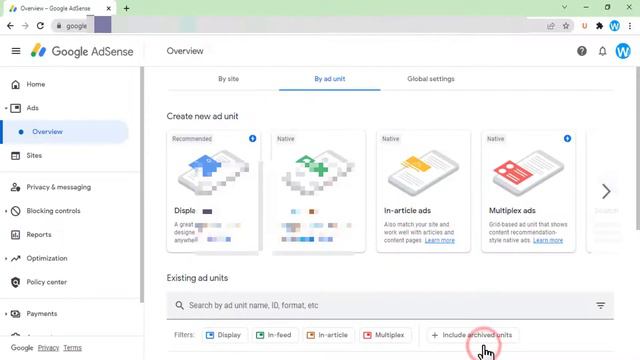Open Chrome three-dot menu

pyautogui.click(x=630, y=26)
